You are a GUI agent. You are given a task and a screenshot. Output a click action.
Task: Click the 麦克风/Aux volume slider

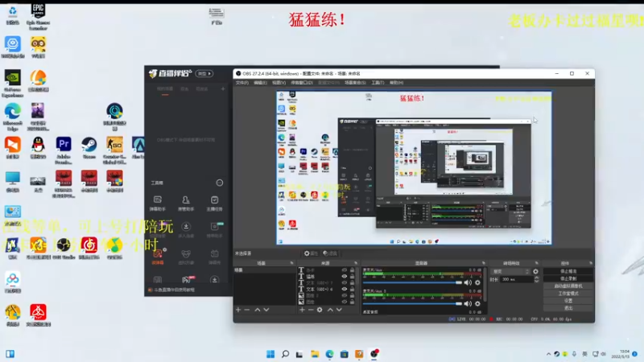pos(412,282)
